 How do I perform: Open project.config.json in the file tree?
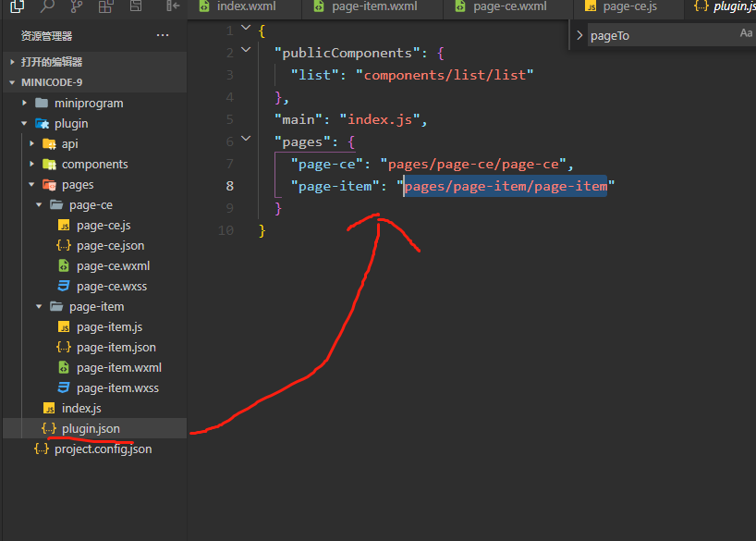(x=104, y=449)
